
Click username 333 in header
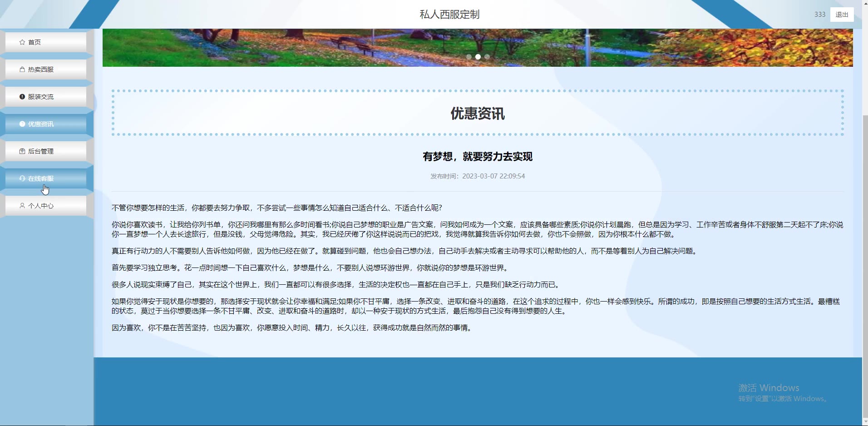820,15
